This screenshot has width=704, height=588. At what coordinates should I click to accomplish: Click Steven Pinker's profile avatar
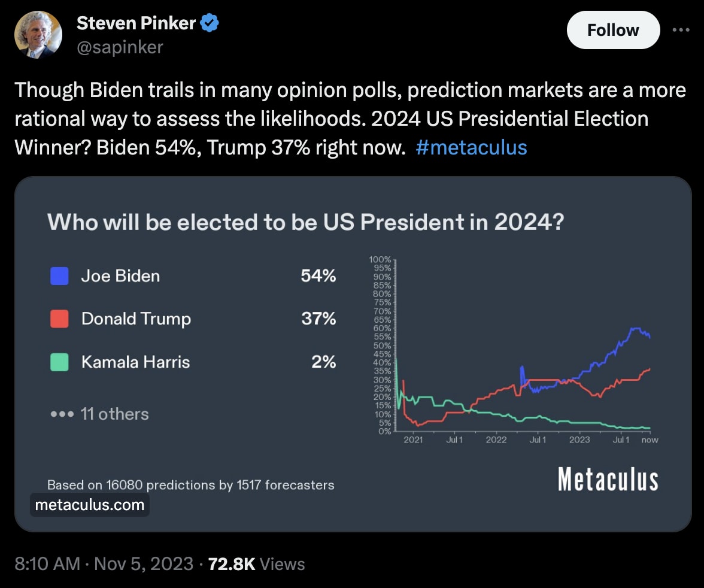coord(38,34)
